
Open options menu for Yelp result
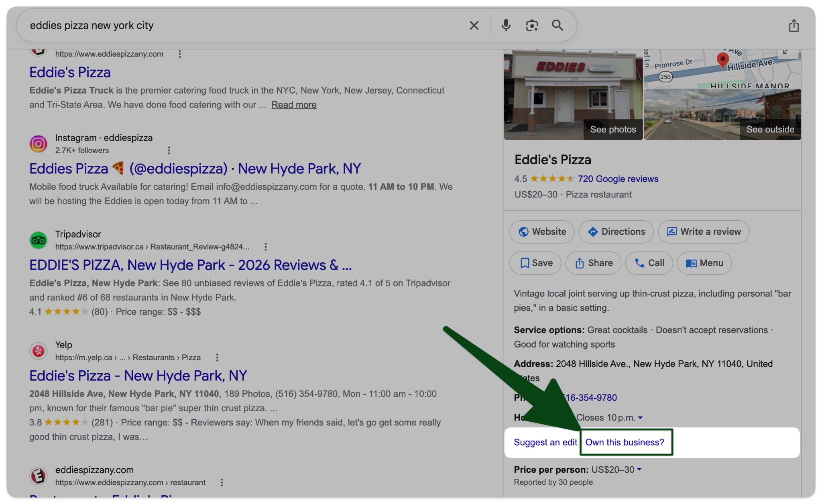(217, 357)
